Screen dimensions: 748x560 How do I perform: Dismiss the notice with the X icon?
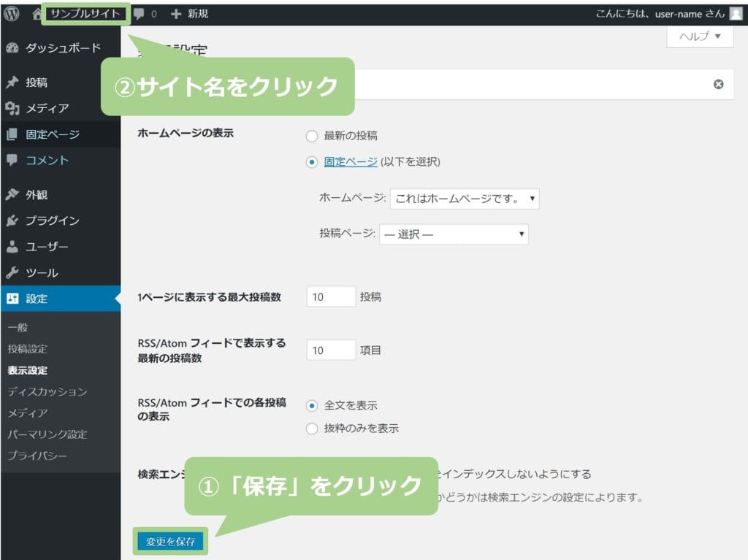click(x=718, y=85)
